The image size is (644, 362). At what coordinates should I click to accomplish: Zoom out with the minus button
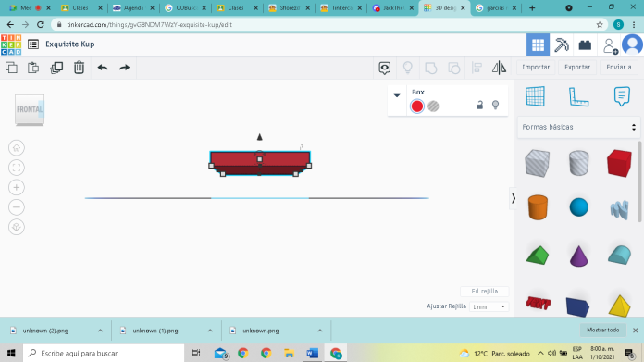(x=17, y=207)
